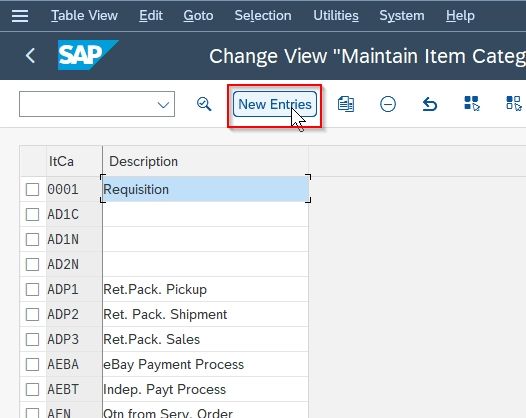The height and width of the screenshot is (418, 526).
Task: Click the Undo Change arrow icon
Action: (430, 104)
